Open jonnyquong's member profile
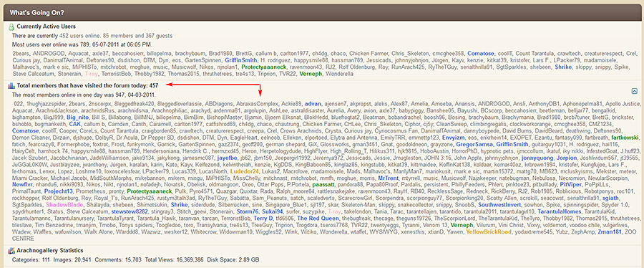The height and width of the screenshot is (268, 644). 537,158
